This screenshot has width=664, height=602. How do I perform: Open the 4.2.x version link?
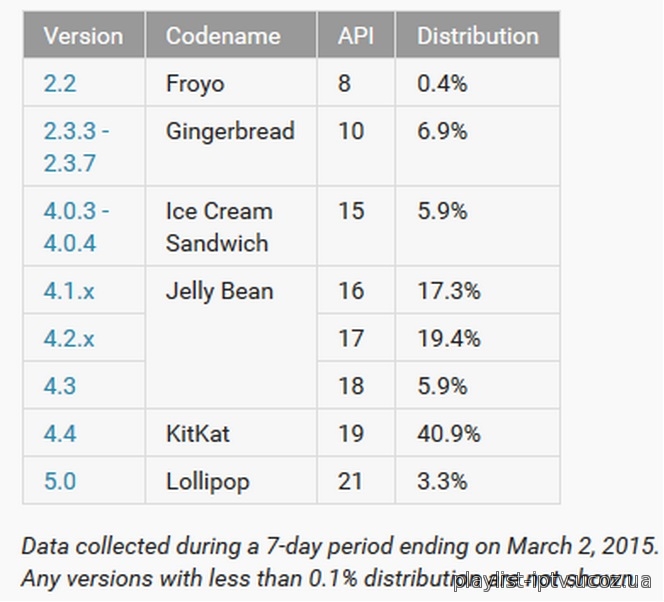click(x=69, y=338)
